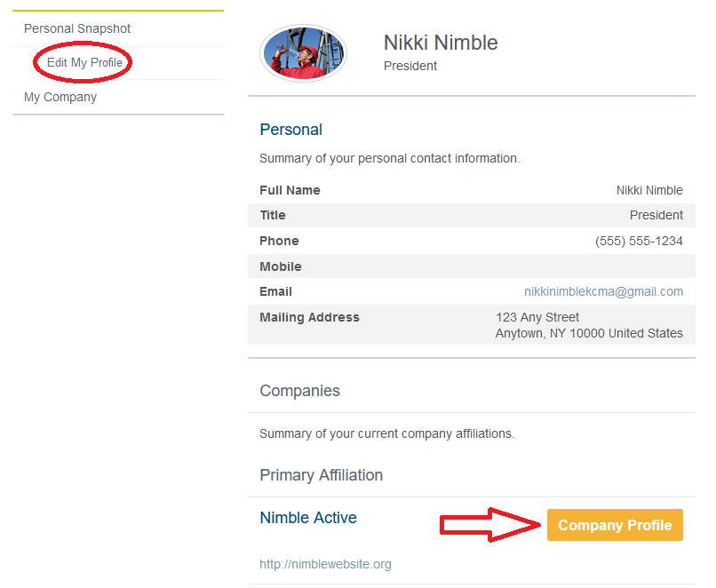
Task: Click the Phone row label
Action: [x=279, y=241]
